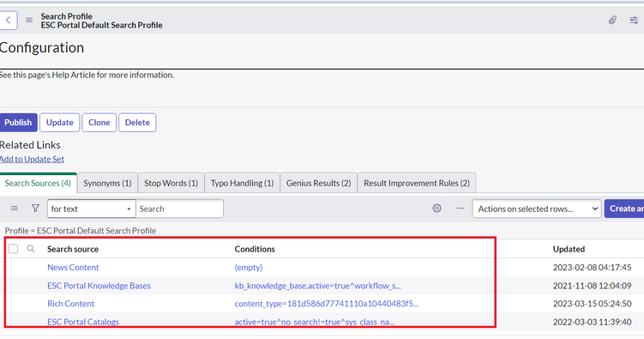Open the ESC Portal Catalogs source

(x=83, y=322)
